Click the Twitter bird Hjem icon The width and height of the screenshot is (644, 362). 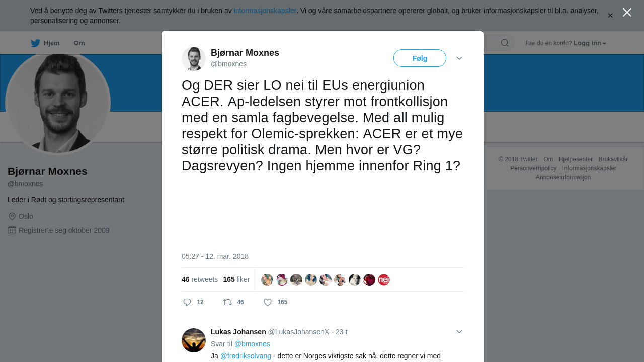35,43
